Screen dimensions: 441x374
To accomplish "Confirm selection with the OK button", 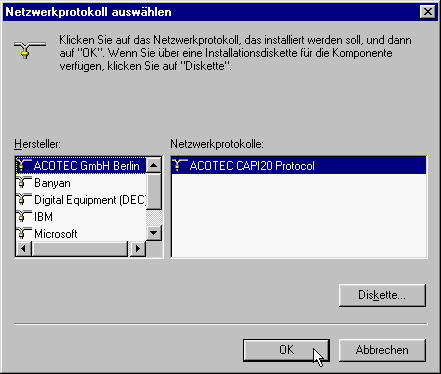I will pyautogui.click(x=286, y=350).
